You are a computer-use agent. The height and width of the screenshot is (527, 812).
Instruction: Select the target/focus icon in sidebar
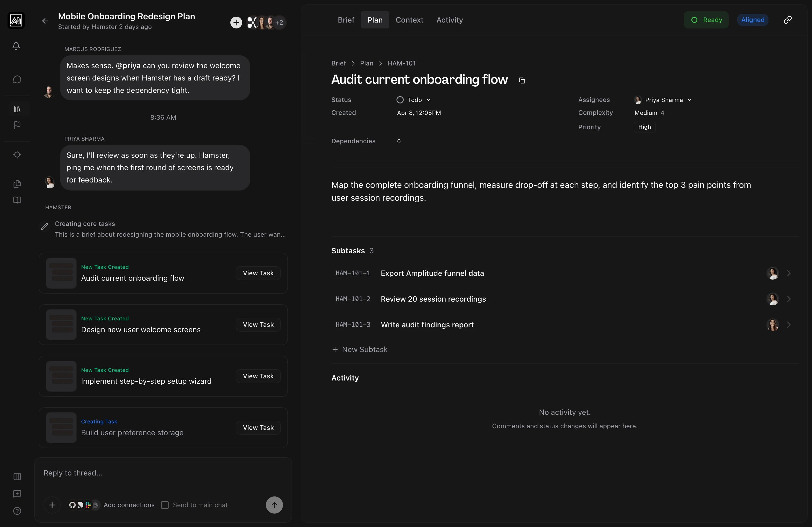point(17,154)
